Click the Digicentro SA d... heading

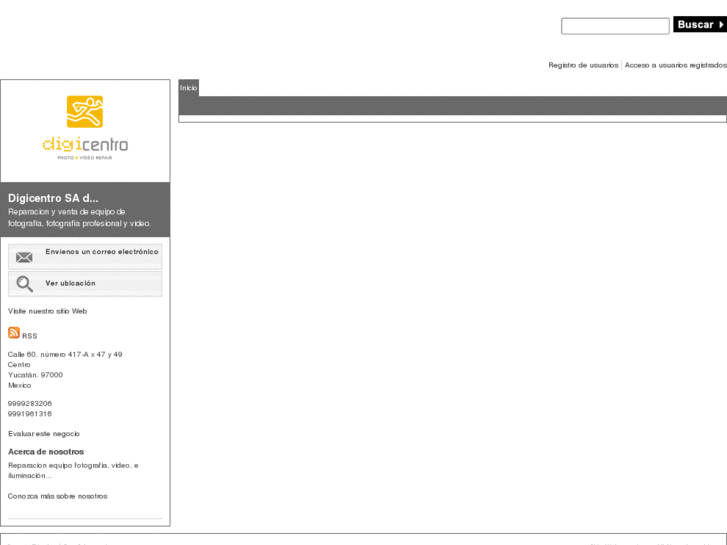53,198
